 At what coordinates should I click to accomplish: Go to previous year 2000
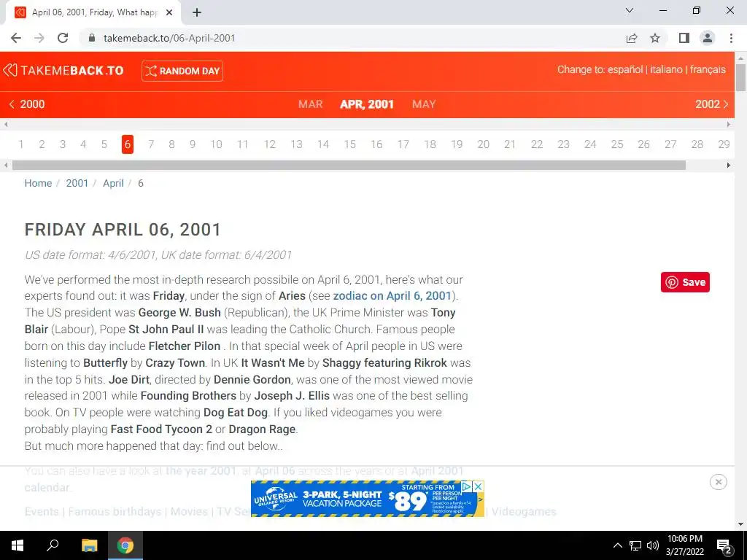point(27,104)
